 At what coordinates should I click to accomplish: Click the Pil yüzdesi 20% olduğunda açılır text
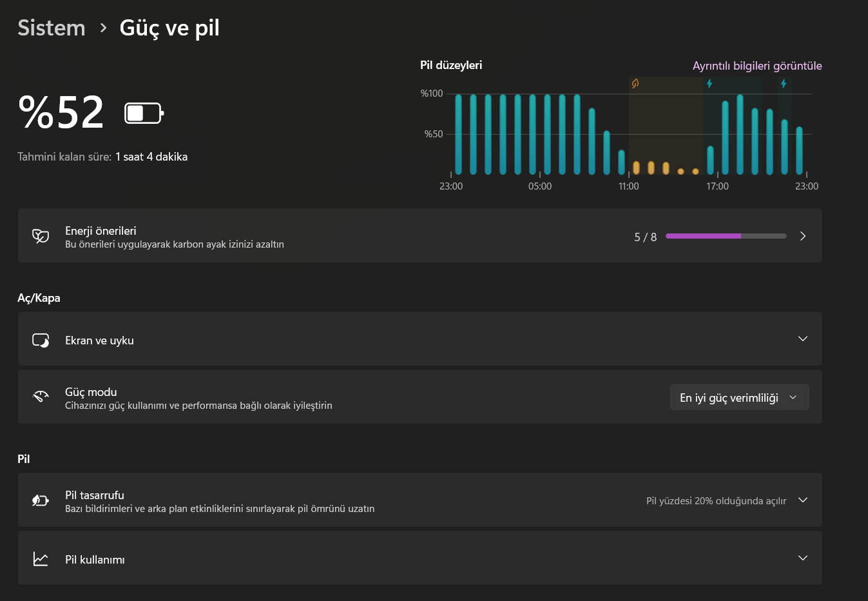(x=716, y=501)
